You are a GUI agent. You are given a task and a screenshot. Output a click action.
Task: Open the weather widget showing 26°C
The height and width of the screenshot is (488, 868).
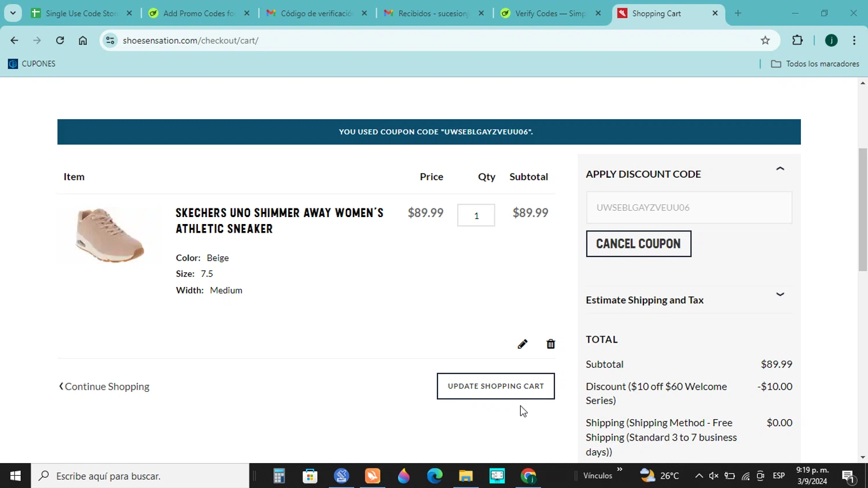(660, 476)
